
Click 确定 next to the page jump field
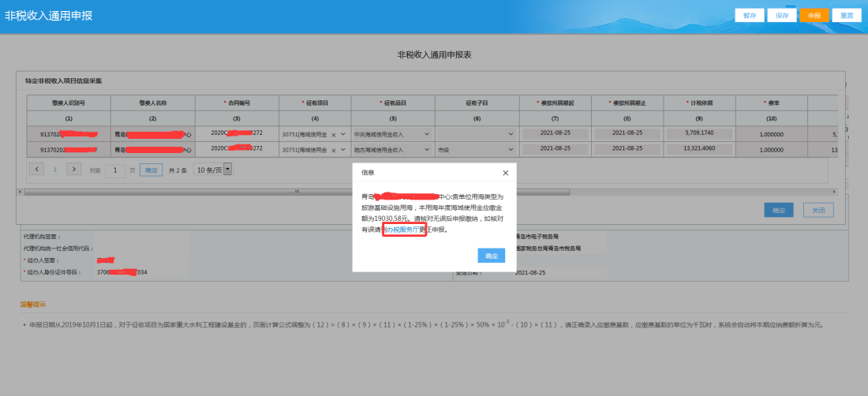pos(151,170)
